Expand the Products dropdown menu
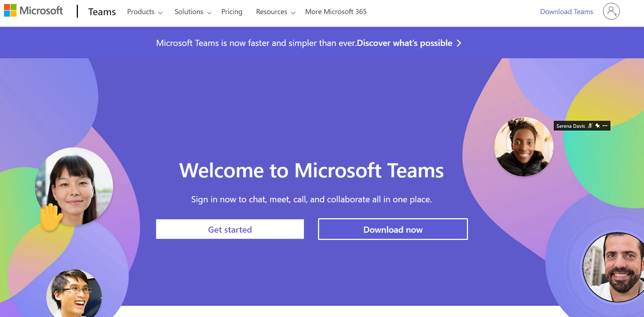The width and height of the screenshot is (644, 317). click(145, 12)
